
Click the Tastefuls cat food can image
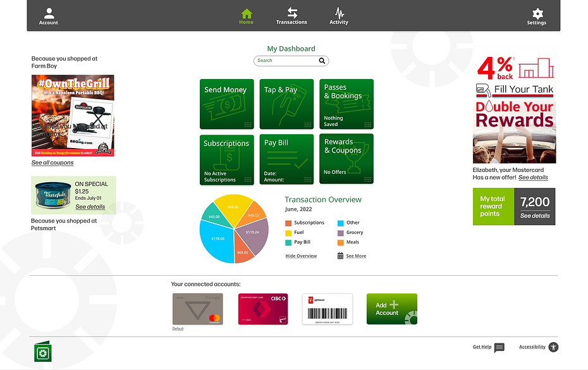click(53, 195)
